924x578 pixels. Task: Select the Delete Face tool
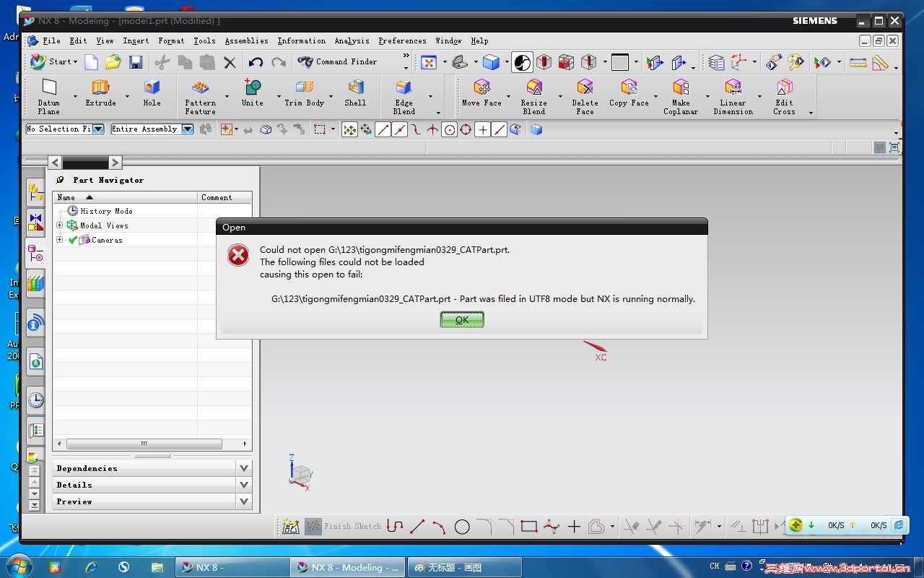click(585, 97)
